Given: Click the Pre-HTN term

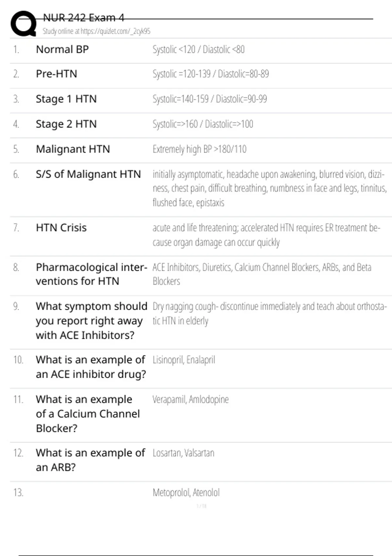Looking at the screenshot, I should pos(57,74).
